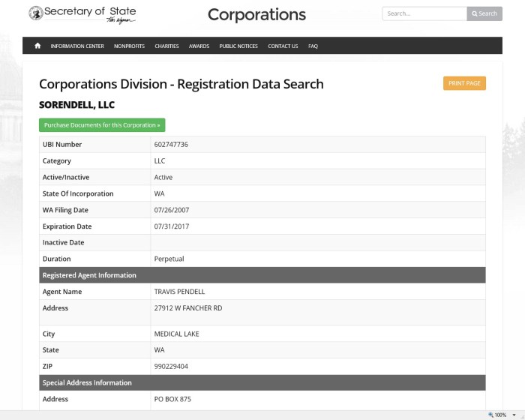The width and height of the screenshot is (525, 420).
Task: Click the Corporations page title
Action: (x=256, y=15)
